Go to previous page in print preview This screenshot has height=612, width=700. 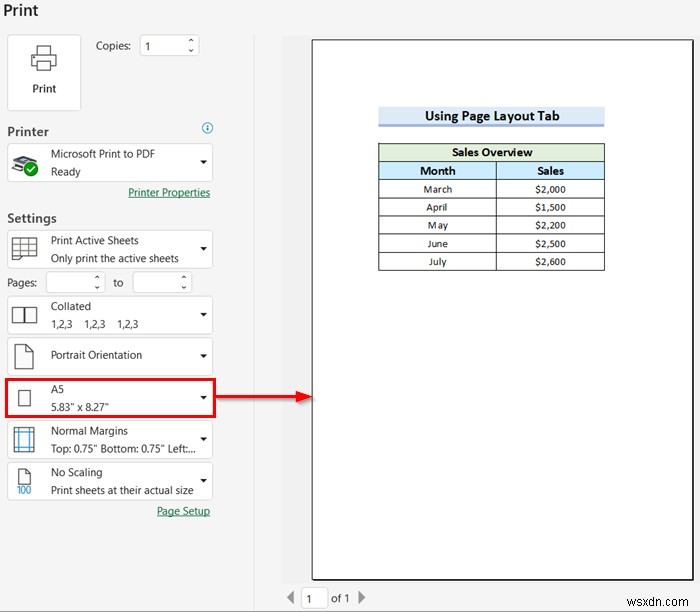point(291,598)
